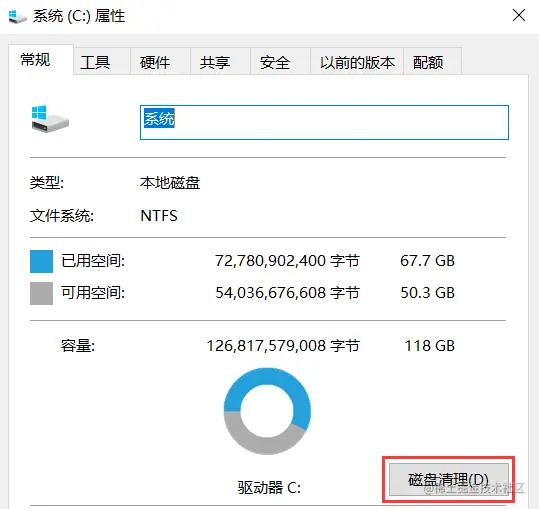The image size is (539, 509).
Task: Click the NTFS file system value
Action: 159,216
